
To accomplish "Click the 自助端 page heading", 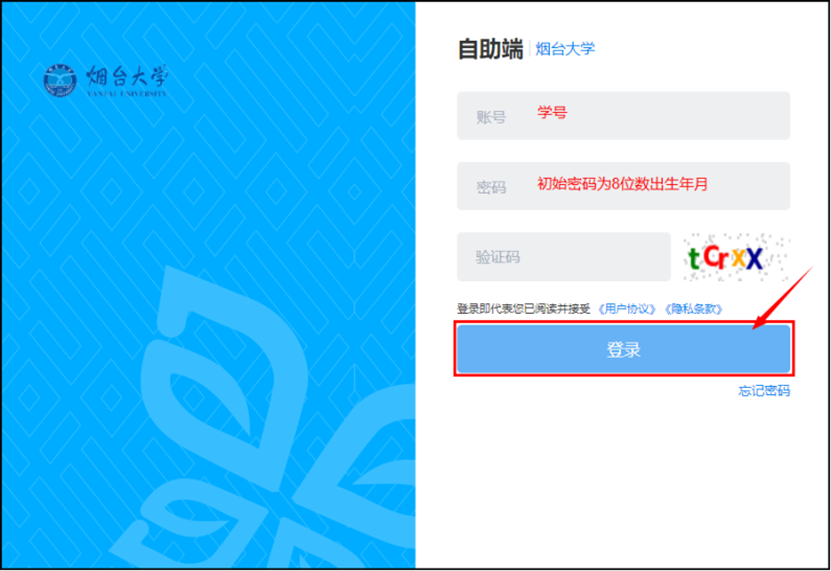I will point(490,49).
